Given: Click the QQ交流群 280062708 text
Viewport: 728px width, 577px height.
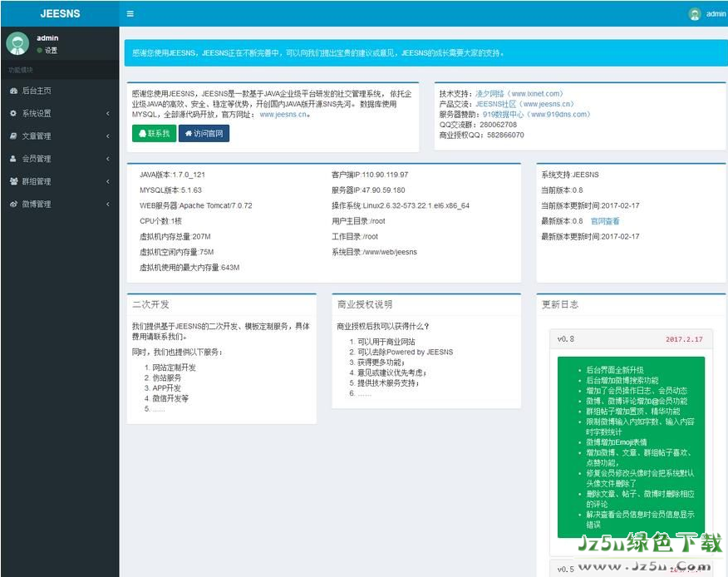Looking at the screenshot, I should tap(478, 125).
